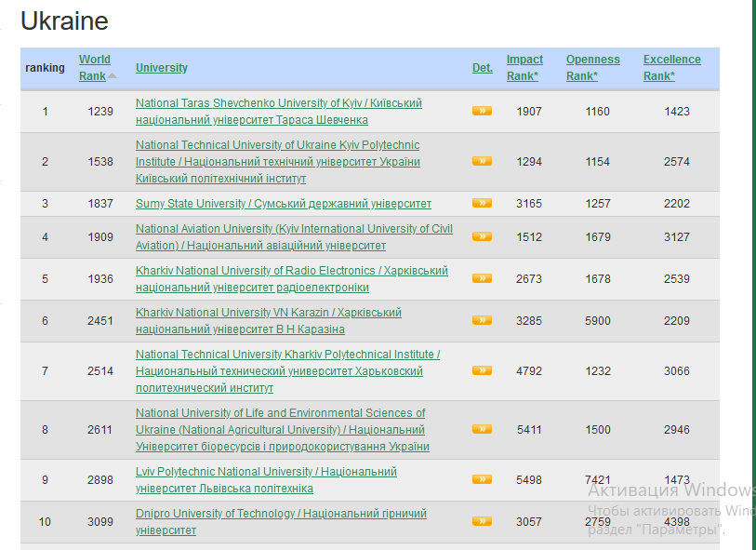The width and height of the screenshot is (756, 550).
Task: Click the Det. column header link
Action: coord(482,68)
